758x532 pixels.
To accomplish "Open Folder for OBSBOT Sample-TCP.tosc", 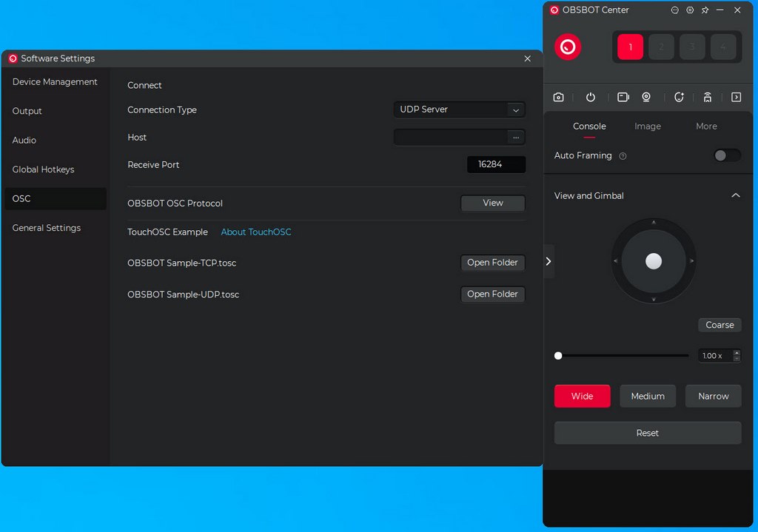I will 492,263.
